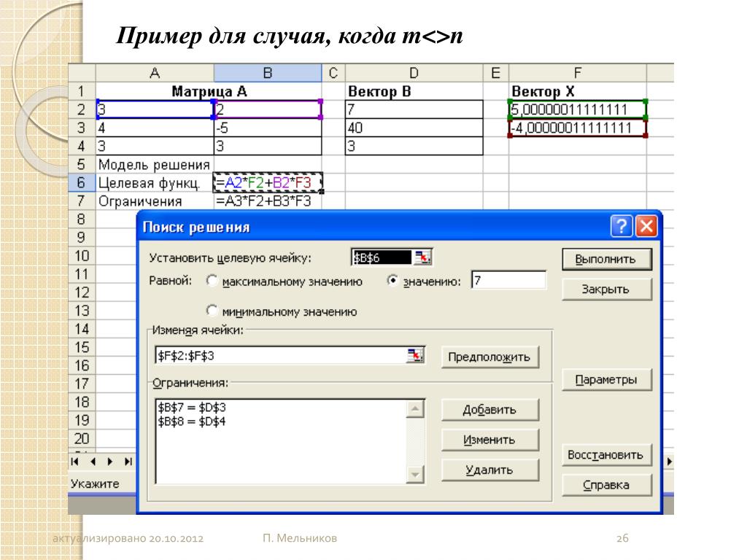747x560 pixels.
Task: Click cell A7 Ограничения
Action: [155, 201]
